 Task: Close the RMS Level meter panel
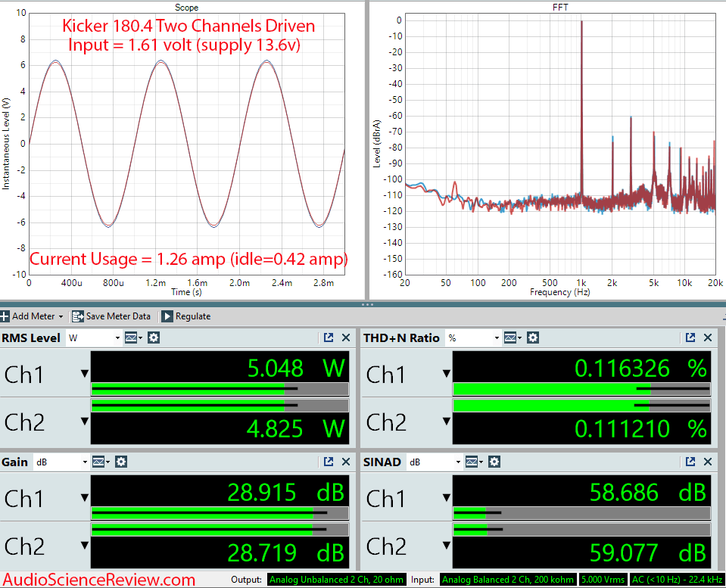pyautogui.click(x=346, y=338)
